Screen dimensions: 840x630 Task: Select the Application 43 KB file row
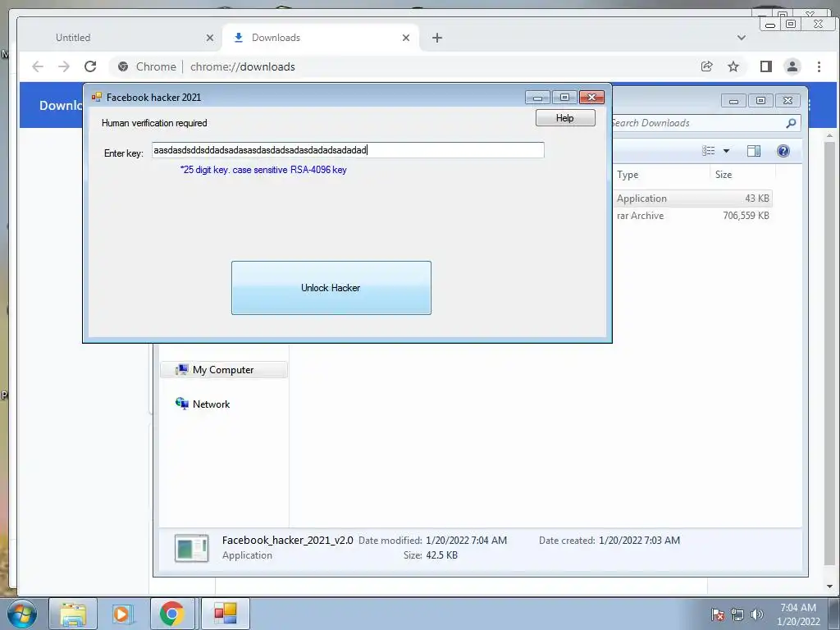tap(692, 199)
